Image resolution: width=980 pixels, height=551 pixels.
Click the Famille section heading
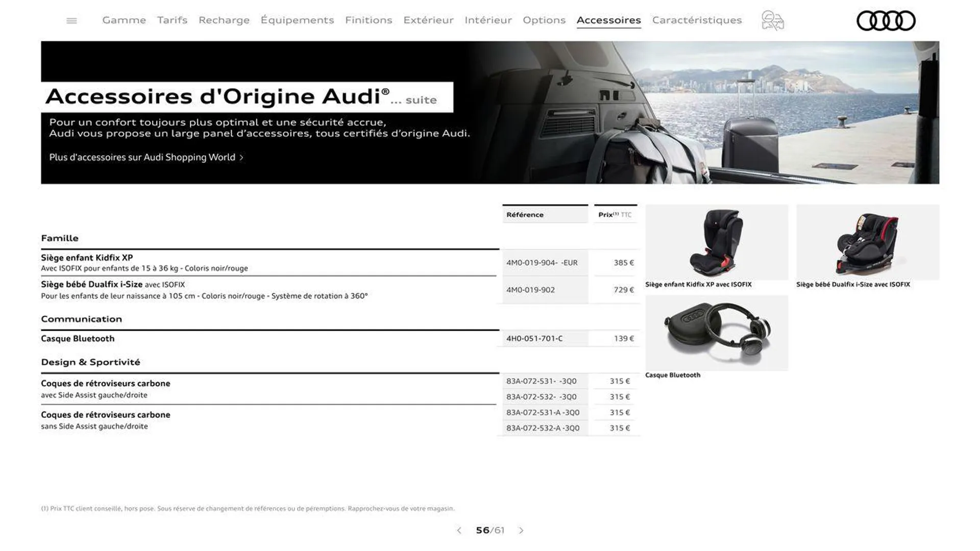pos(60,238)
